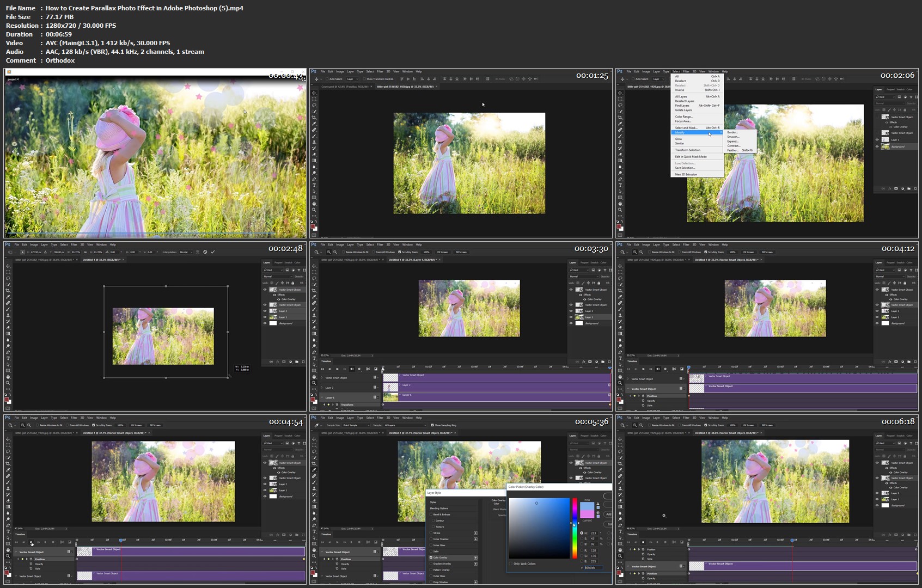The width and height of the screenshot is (922, 588).
Task: Uncheck Color Overlay in the Layer Style dialog
Action: [431, 558]
